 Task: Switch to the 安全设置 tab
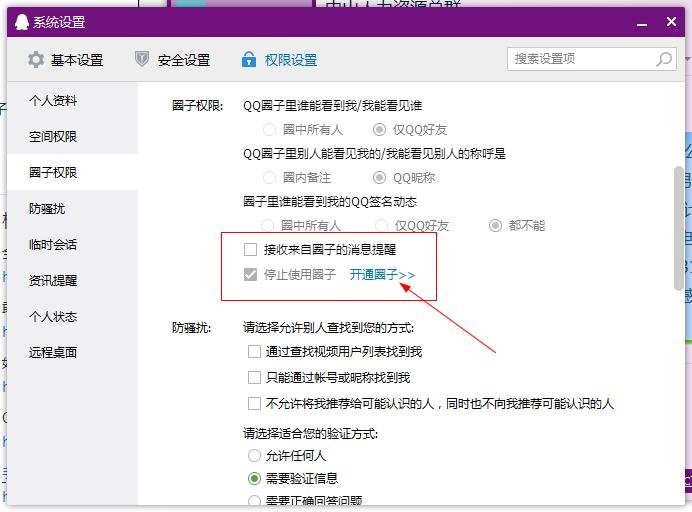[x=173, y=60]
